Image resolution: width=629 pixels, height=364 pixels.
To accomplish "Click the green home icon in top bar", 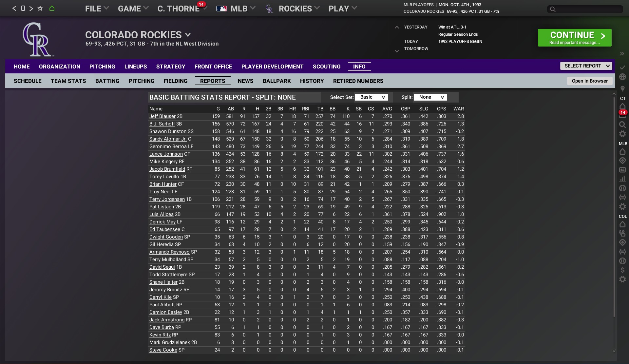I will (52, 8).
